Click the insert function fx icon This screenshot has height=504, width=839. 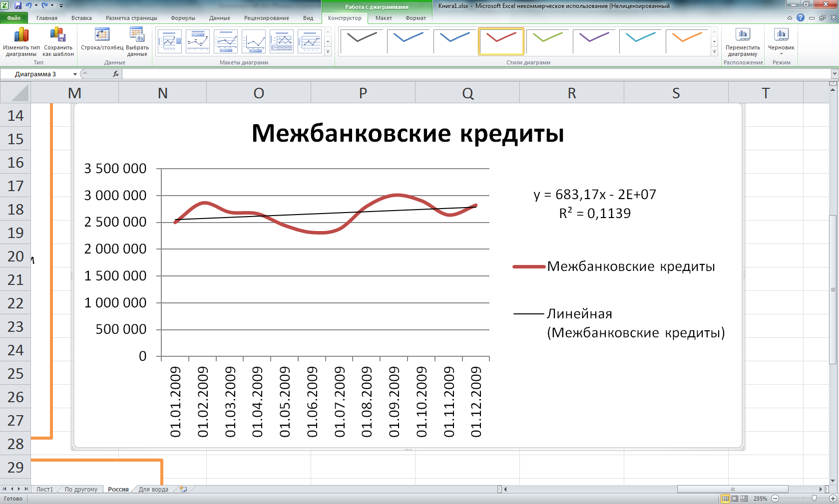[x=116, y=74]
